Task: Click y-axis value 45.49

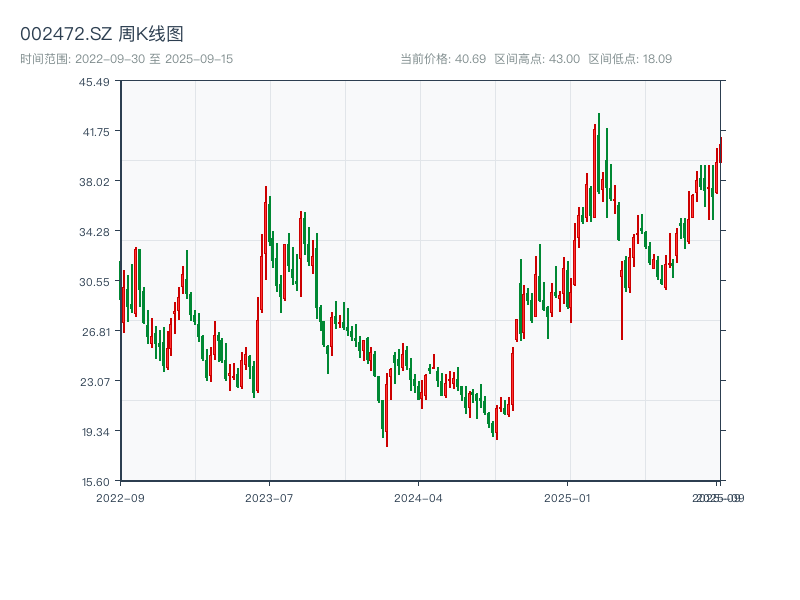Action: point(94,82)
